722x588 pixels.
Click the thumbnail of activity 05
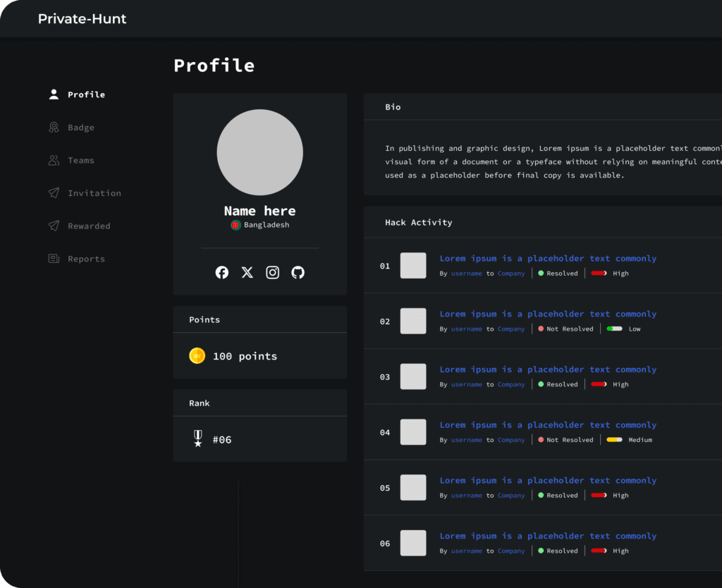[x=413, y=487]
